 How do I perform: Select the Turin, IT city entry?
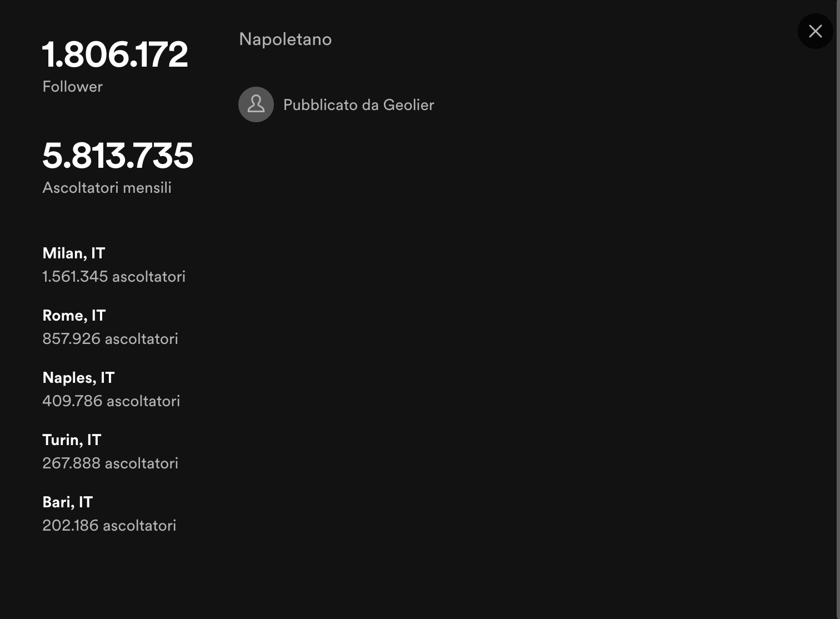coord(72,440)
